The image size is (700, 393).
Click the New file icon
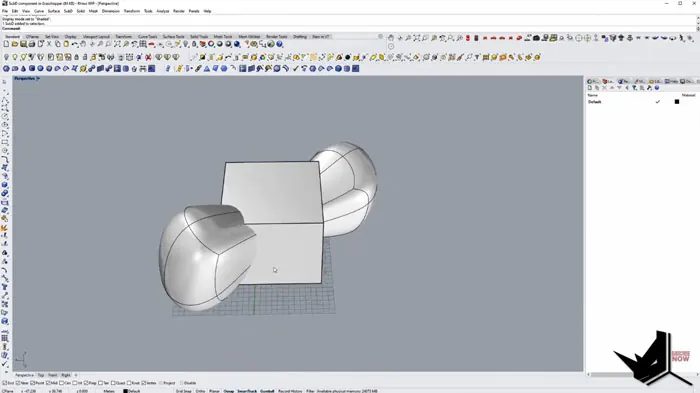[6, 44]
